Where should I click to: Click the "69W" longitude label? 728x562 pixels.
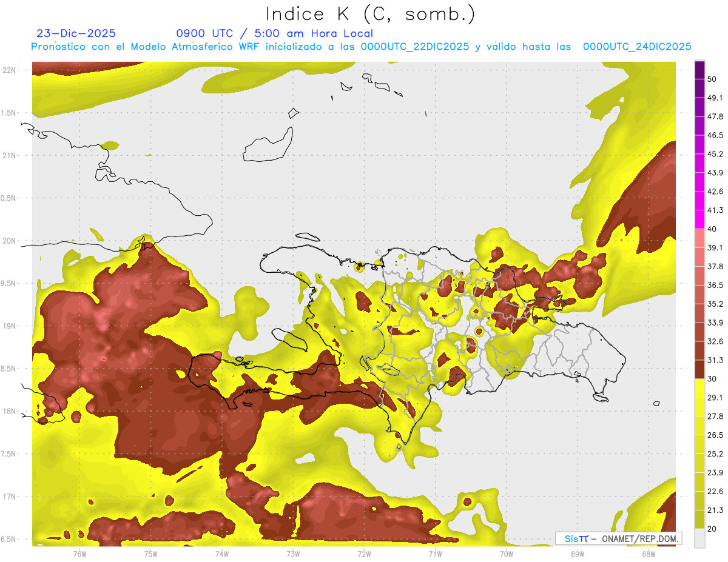click(x=578, y=554)
